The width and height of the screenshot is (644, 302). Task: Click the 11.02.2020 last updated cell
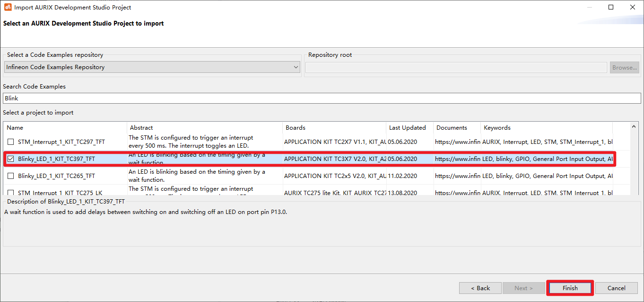point(402,176)
